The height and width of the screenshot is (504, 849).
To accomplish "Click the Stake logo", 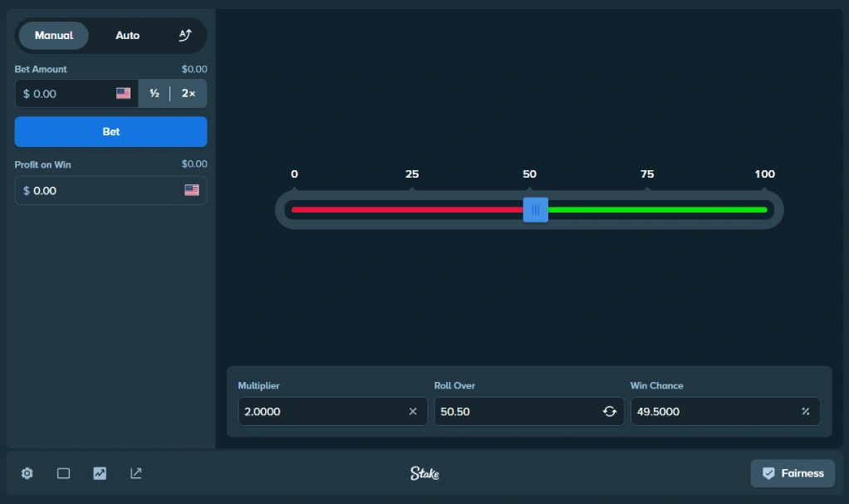I will click(424, 473).
